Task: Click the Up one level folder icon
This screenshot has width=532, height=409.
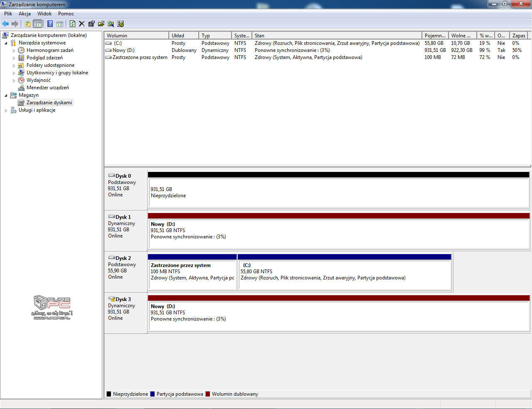Action: click(27, 24)
